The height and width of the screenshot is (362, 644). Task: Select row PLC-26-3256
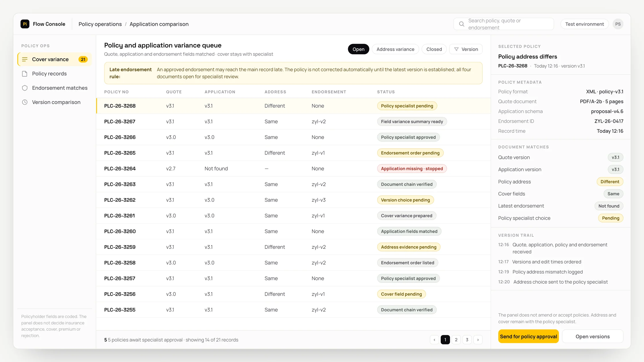[293, 294]
